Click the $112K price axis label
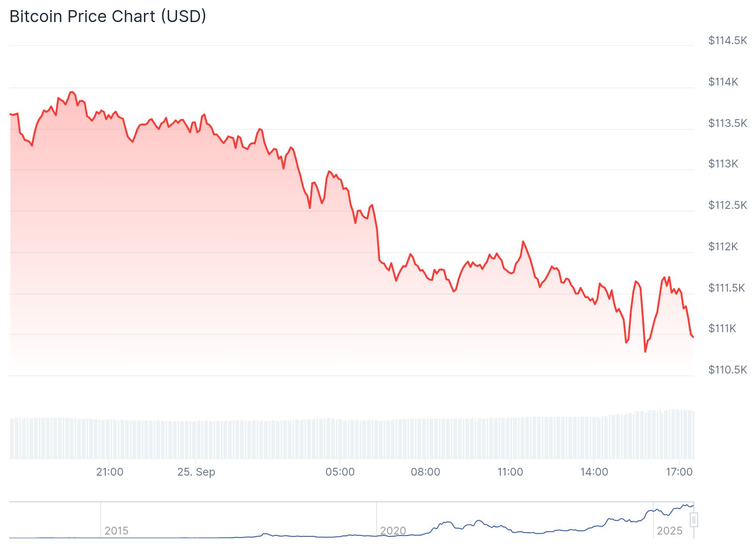 click(723, 247)
